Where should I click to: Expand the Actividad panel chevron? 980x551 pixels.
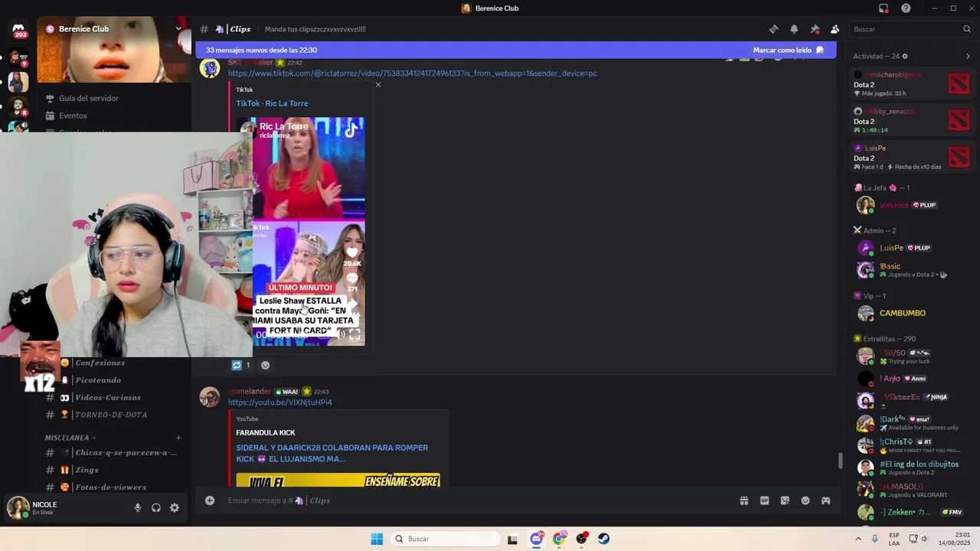[x=968, y=56]
